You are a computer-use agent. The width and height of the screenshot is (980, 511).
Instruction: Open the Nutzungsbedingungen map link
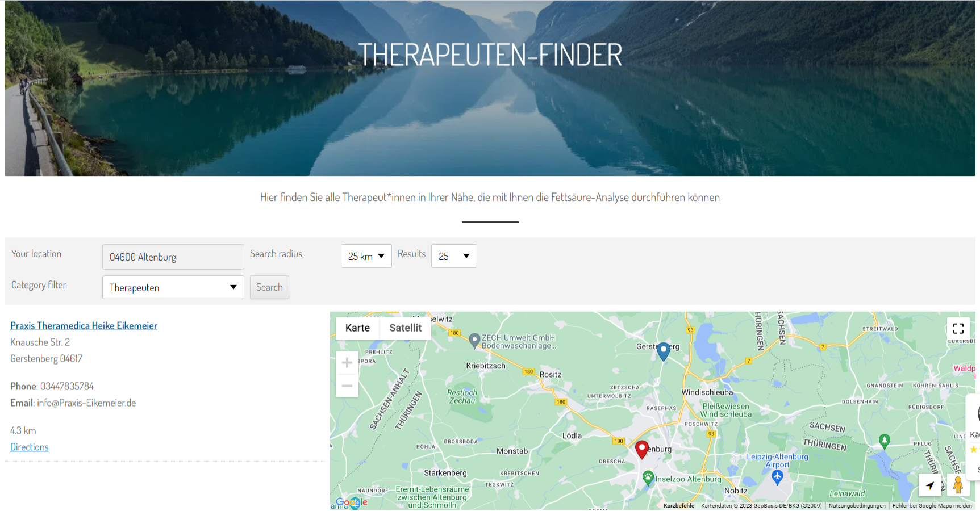tap(857, 506)
